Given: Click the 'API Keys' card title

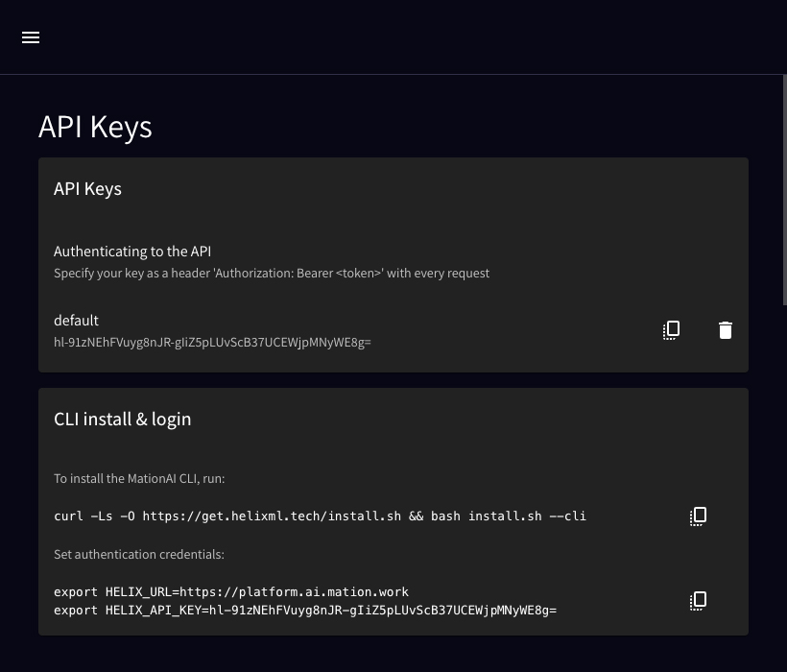Looking at the screenshot, I should 88,189.
